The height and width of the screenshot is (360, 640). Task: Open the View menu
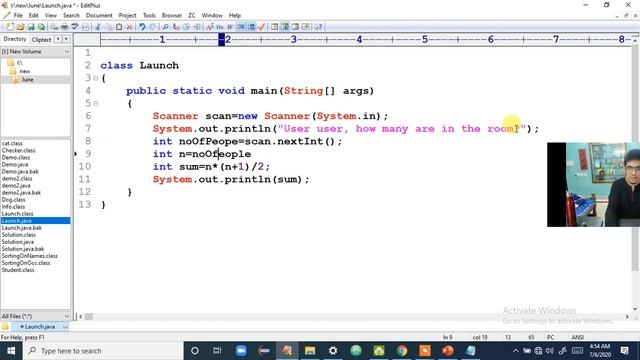point(51,15)
